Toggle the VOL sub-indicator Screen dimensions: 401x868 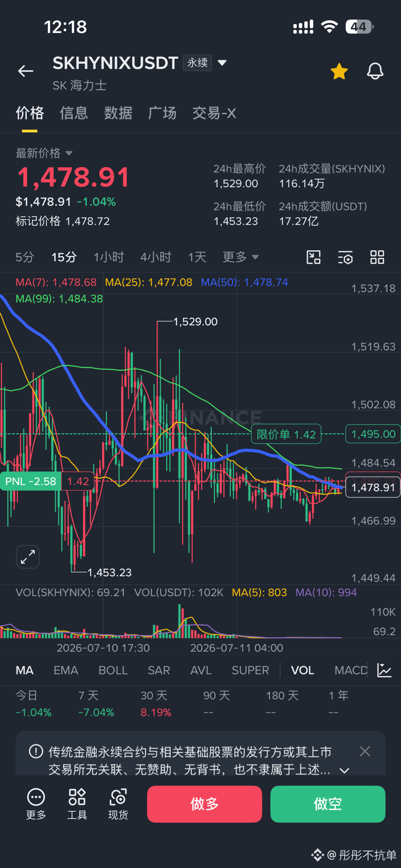(x=303, y=670)
